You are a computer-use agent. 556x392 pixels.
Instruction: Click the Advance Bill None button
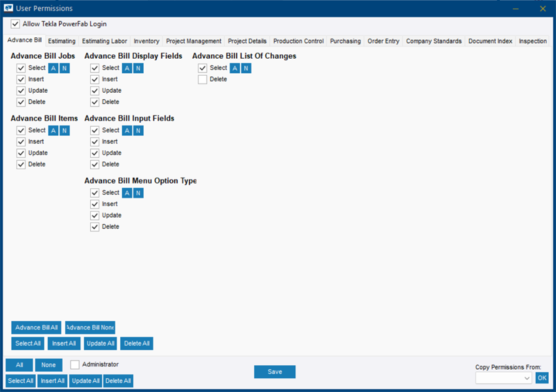pos(90,327)
